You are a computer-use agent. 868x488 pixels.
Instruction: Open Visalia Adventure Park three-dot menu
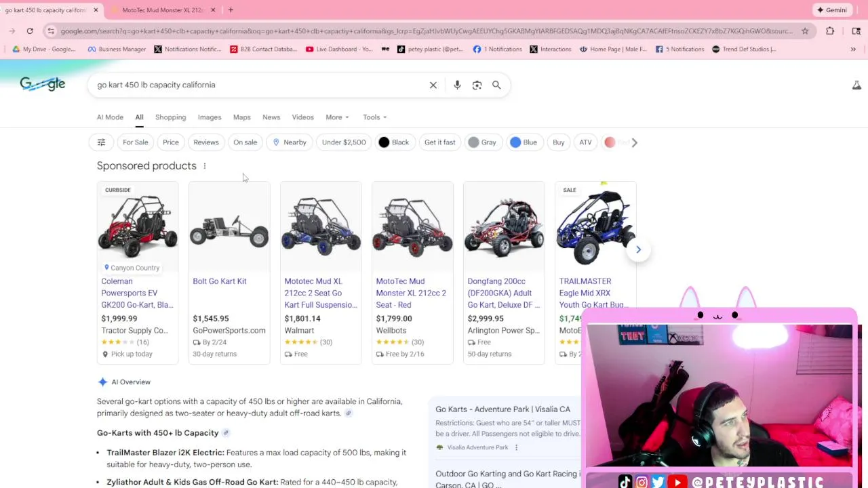[516, 447]
